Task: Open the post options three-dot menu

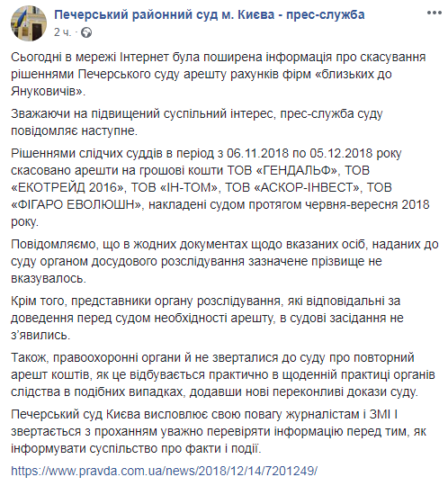Action: coord(435,13)
